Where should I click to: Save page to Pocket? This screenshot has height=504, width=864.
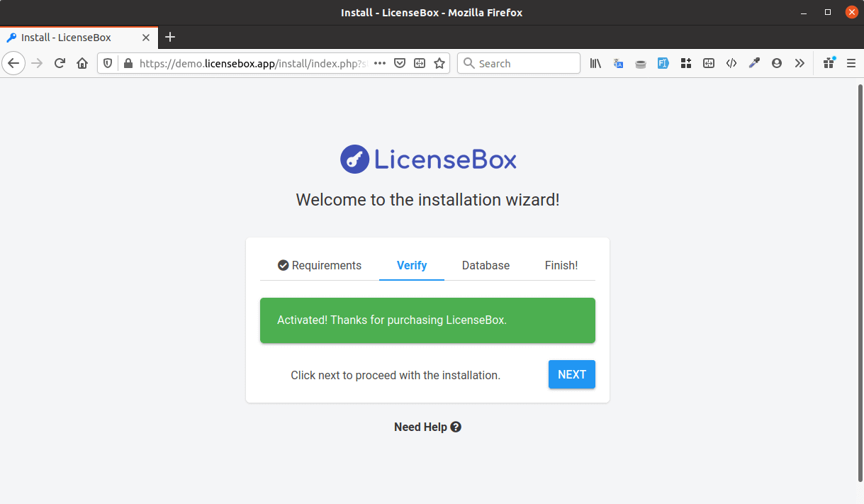tap(400, 63)
